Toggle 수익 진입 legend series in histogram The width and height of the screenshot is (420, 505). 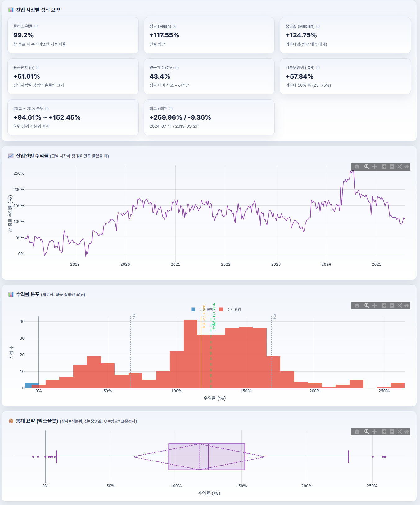230,310
